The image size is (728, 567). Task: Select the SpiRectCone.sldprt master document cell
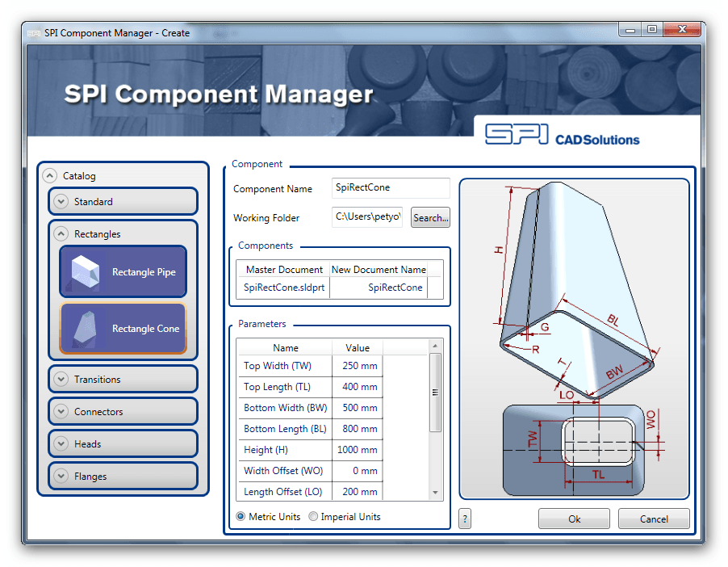coord(283,288)
